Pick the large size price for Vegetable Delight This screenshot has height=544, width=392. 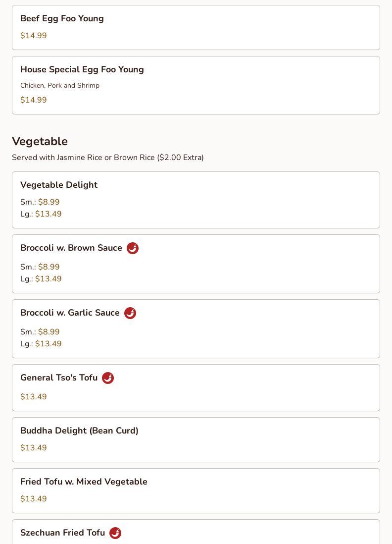[x=49, y=214]
